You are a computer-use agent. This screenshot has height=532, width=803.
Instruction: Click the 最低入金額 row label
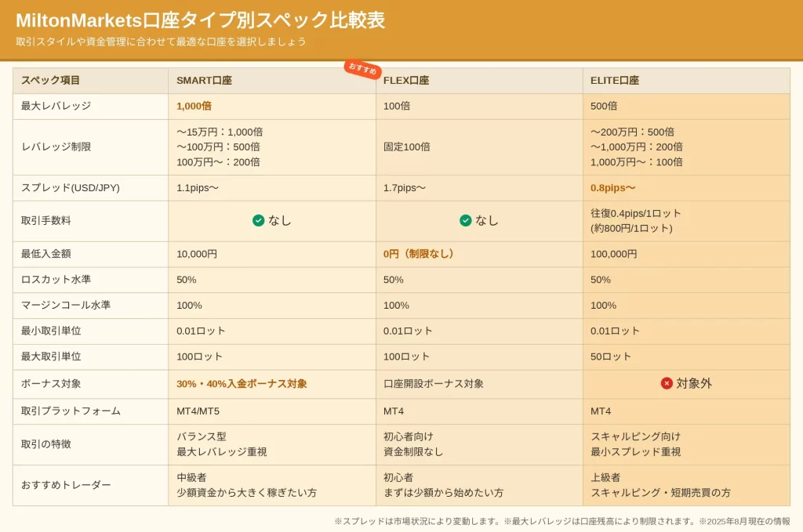tap(45, 254)
